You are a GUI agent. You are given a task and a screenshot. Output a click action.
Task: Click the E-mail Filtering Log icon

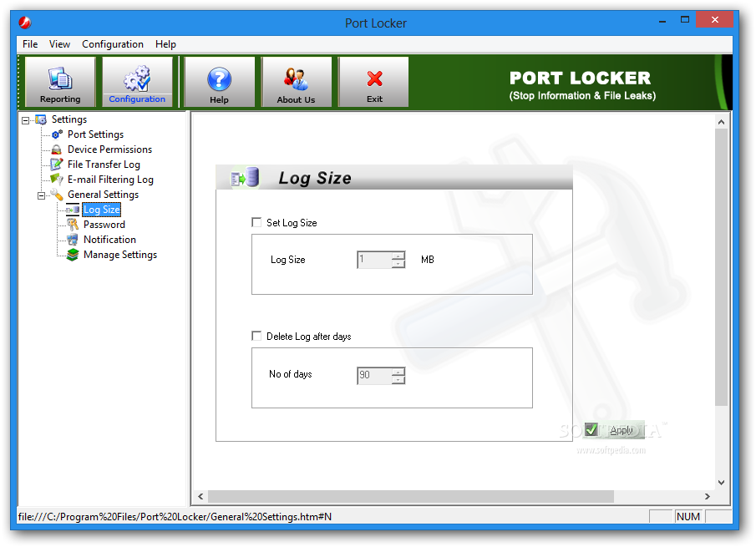click(57, 180)
